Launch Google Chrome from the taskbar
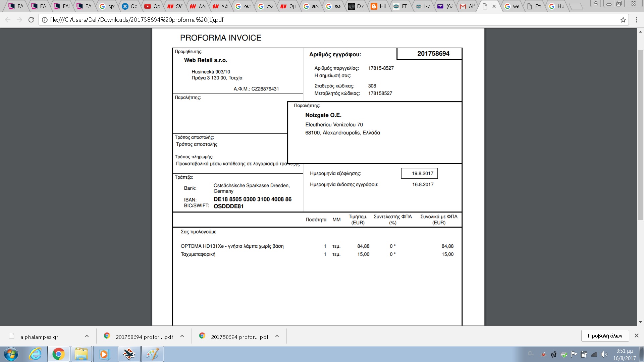 59,354
